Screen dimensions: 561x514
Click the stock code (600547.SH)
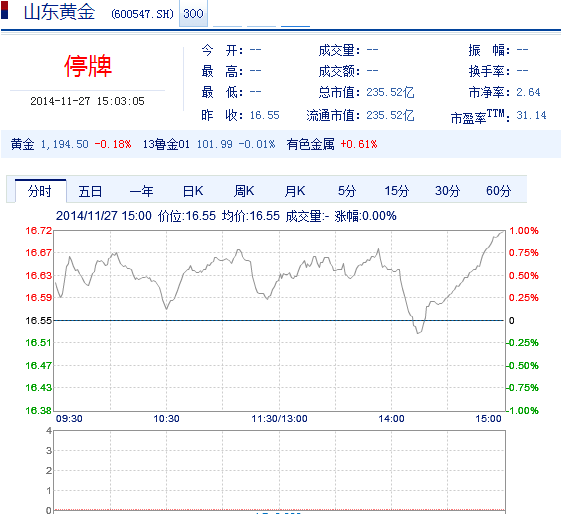(142, 14)
